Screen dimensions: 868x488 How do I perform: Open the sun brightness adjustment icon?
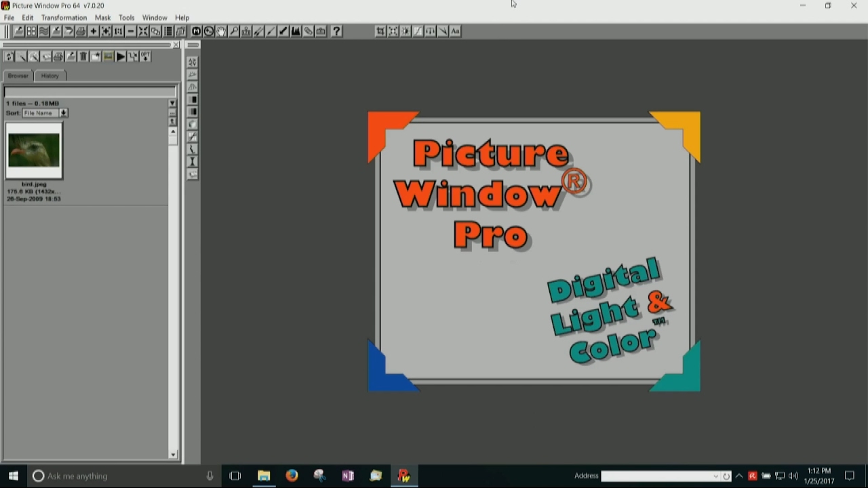(x=406, y=31)
